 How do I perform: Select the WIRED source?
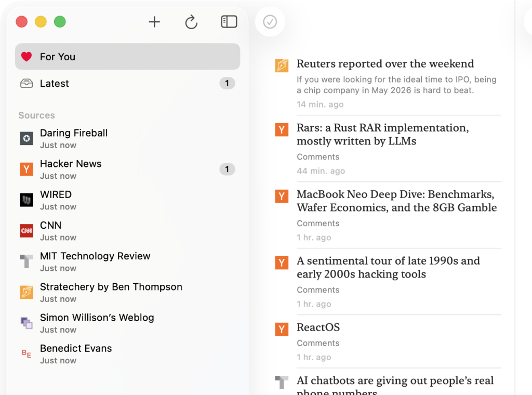(x=128, y=200)
